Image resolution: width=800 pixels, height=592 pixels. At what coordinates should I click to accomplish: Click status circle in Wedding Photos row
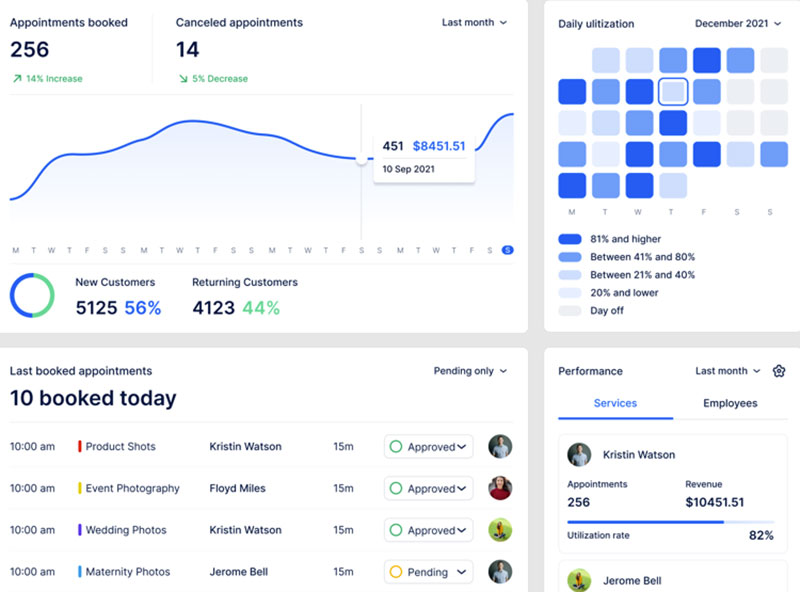[396, 530]
